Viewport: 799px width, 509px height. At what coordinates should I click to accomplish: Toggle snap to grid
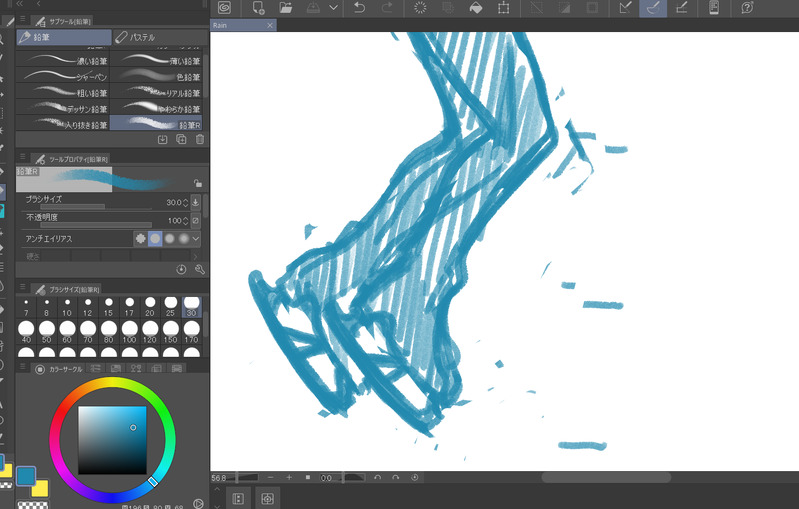681,8
